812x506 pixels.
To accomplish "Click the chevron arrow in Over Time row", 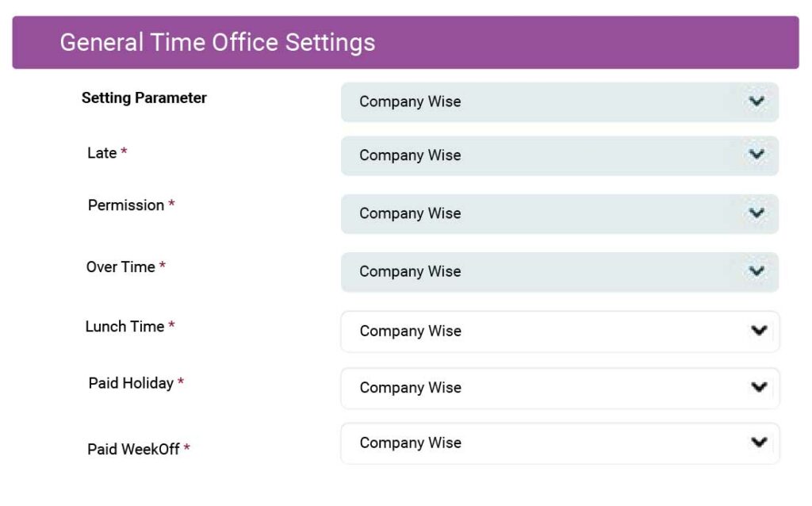I will [756, 271].
